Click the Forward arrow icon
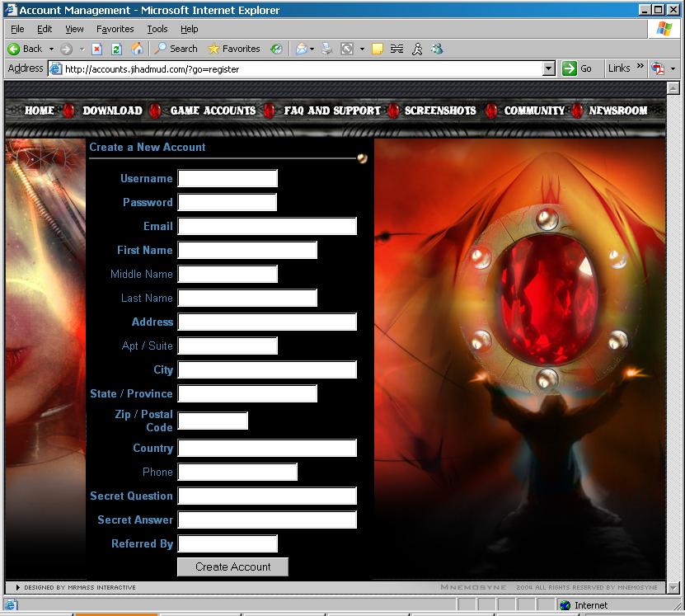The height and width of the screenshot is (616, 685). pos(67,49)
